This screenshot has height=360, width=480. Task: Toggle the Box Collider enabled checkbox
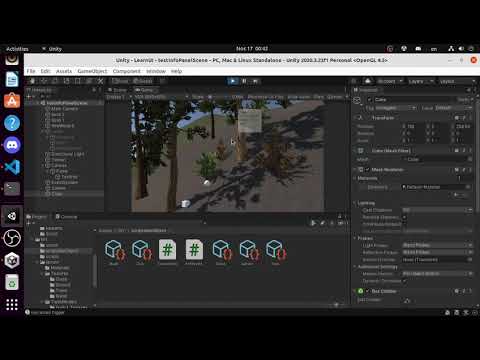368,291
